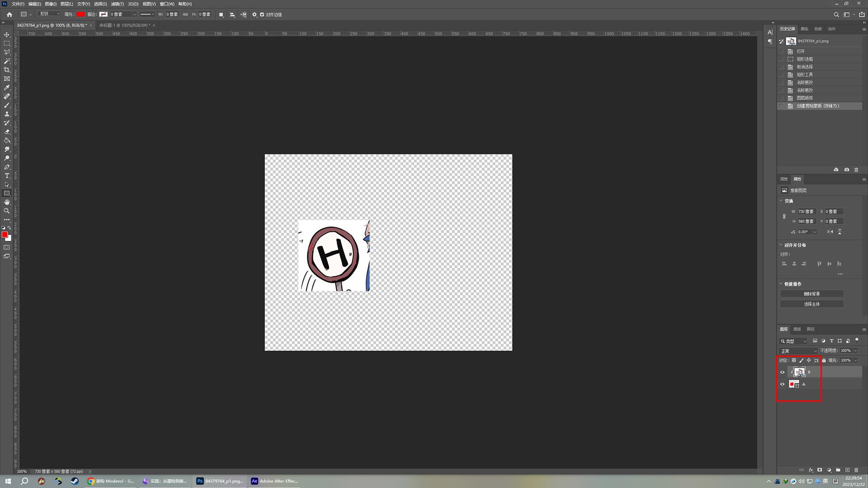Open the 滤镜(T) menu
Viewport: 868px width, 488px height.
[x=117, y=4]
